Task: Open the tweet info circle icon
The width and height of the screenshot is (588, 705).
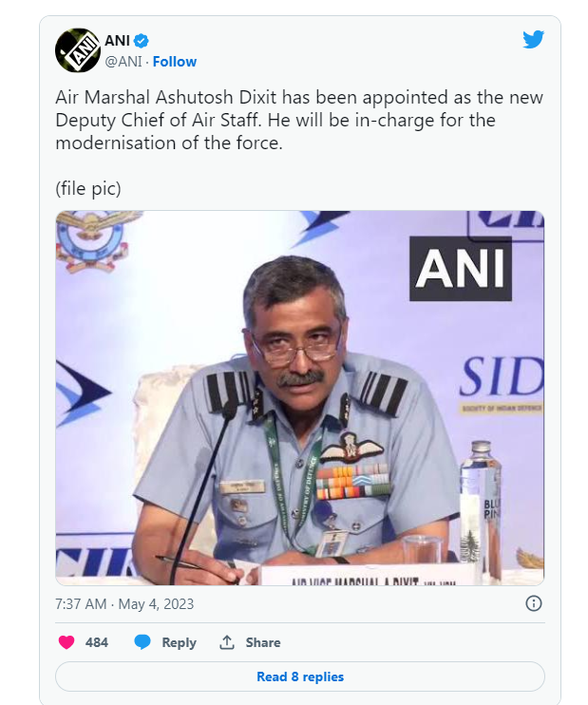Action: click(x=534, y=603)
